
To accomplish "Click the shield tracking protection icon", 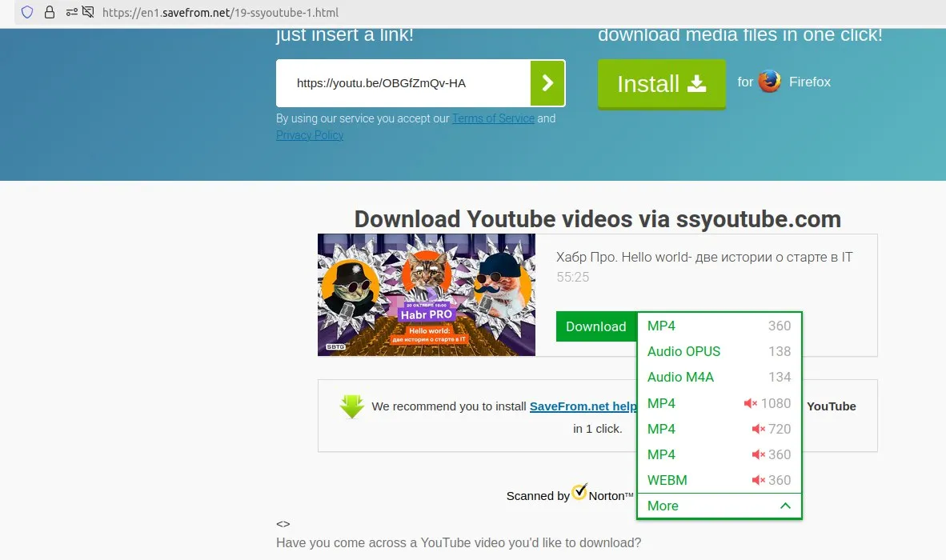I will (x=27, y=12).
